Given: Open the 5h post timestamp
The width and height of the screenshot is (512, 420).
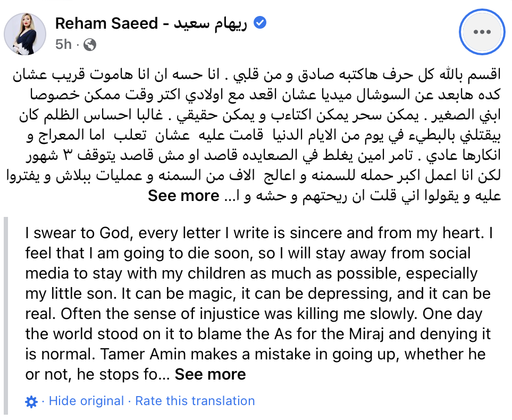Looking at the screenshot, I should click(63, 45).
